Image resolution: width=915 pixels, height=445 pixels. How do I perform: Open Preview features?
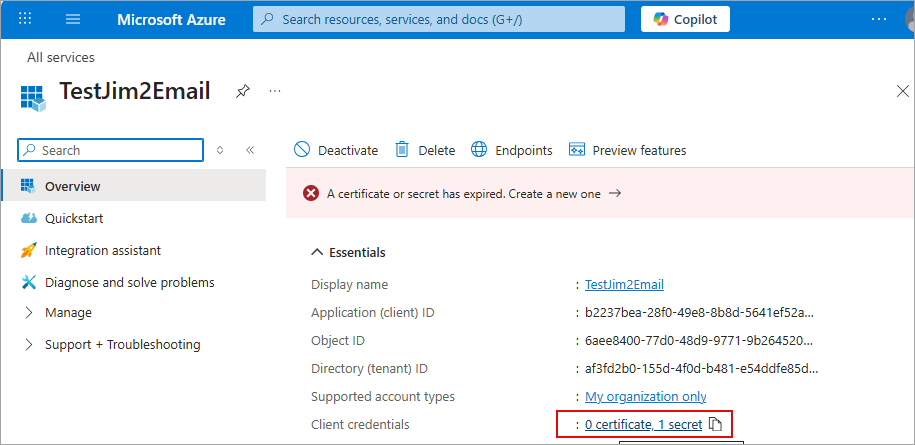pos(628,150)
